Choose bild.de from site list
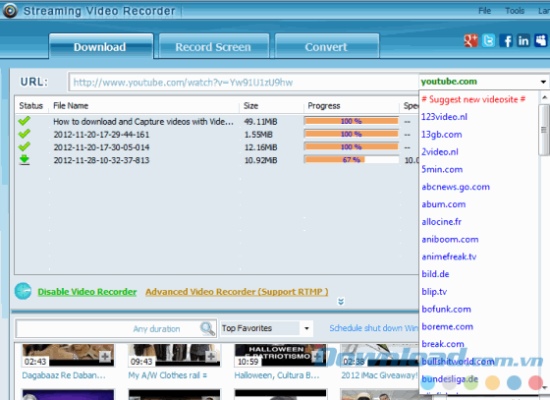Image resolution: width=550 pixels, height=400 pixels. tap(435, 274)
